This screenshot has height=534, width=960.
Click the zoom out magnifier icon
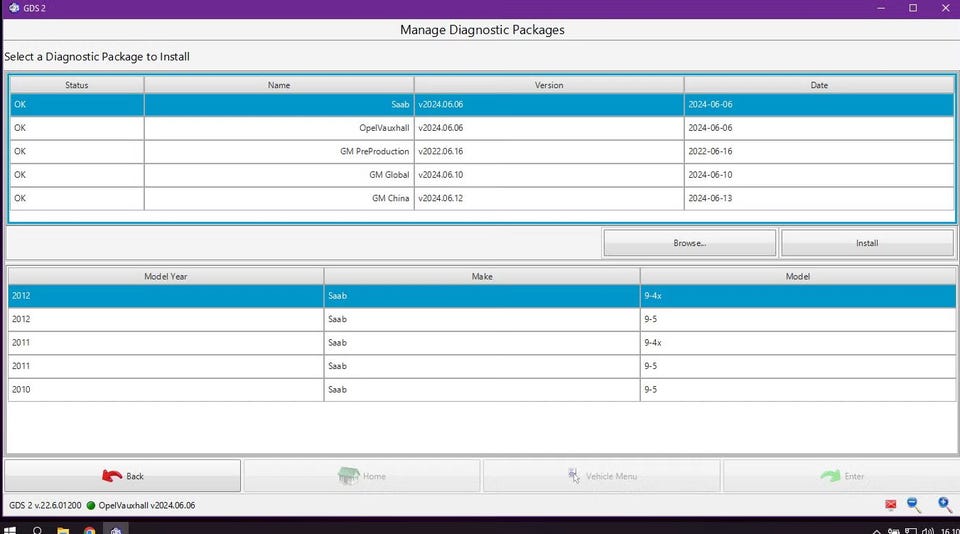click(x=914, y=505)
